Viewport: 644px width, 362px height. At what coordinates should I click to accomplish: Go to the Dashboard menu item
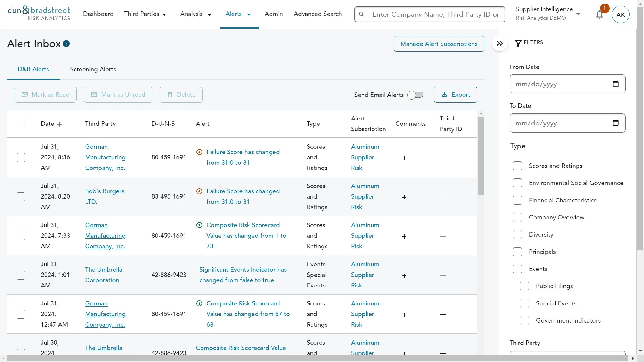pos(98,14)
